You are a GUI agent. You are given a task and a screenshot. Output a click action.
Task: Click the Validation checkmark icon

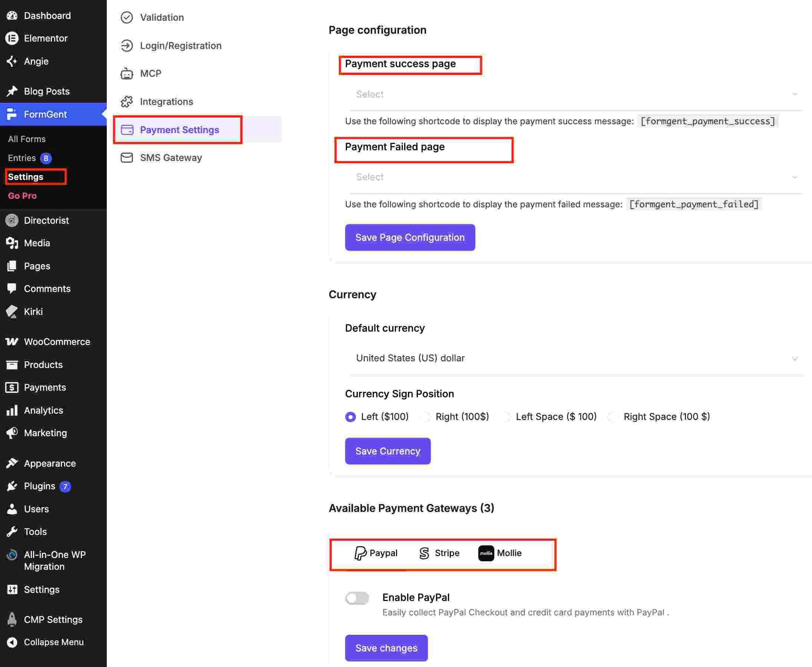tap(127, 17)
